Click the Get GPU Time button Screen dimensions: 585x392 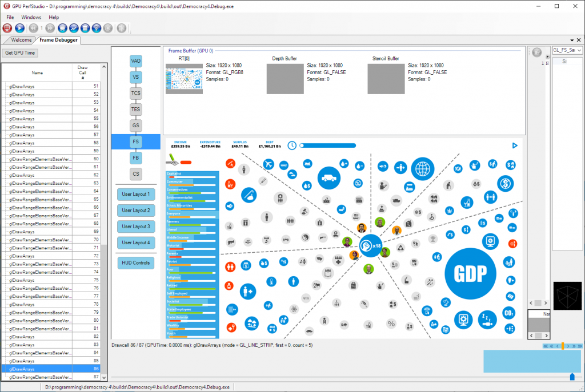[x=20, y=53]
